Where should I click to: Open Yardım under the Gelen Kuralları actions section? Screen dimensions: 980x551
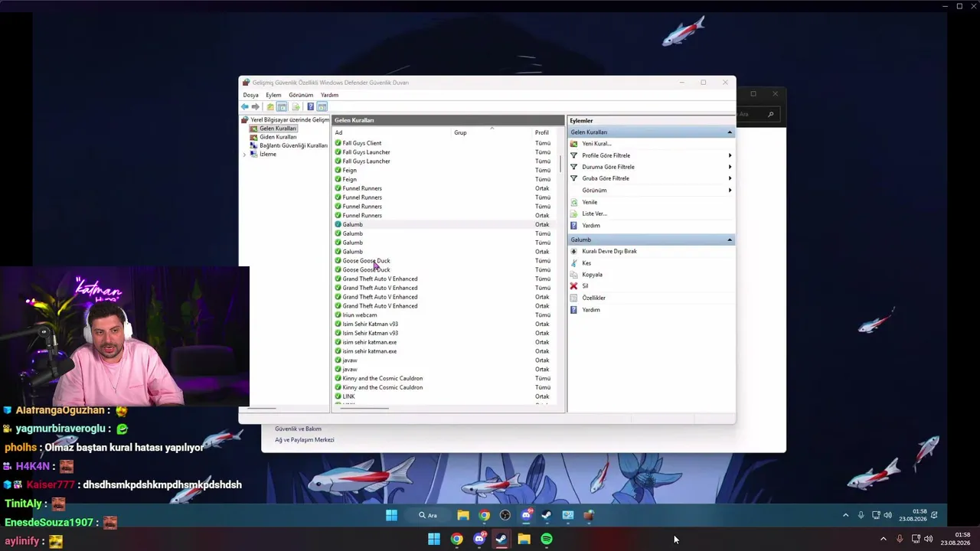tap(591, 226)
